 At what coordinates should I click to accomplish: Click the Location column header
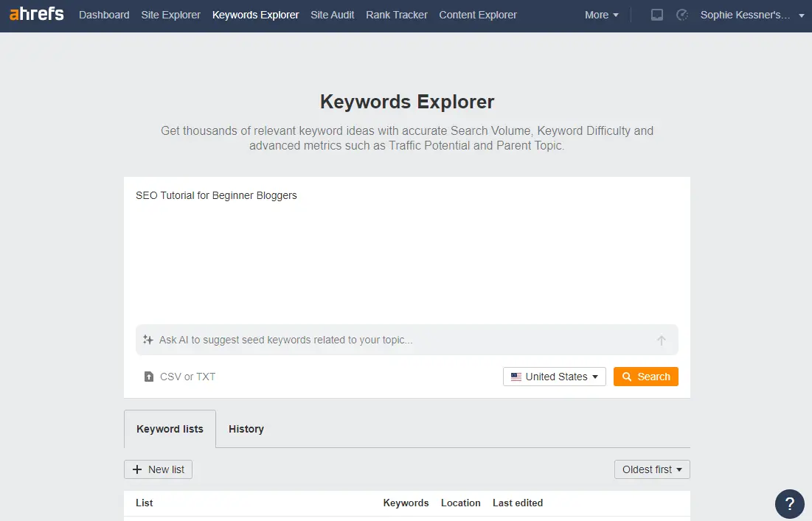click(x=460, y=503)
